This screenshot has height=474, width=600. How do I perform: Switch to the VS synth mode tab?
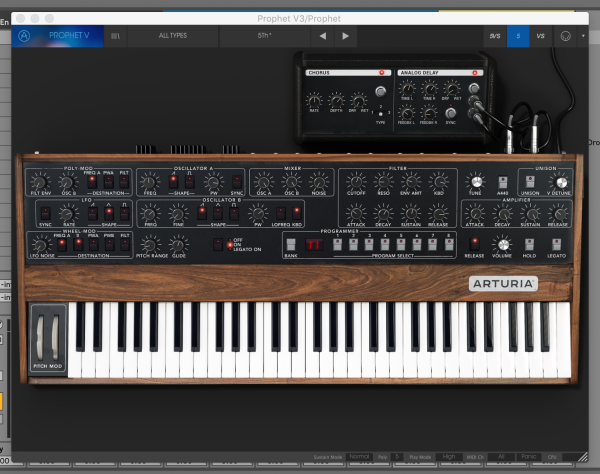tap(541, 36)
